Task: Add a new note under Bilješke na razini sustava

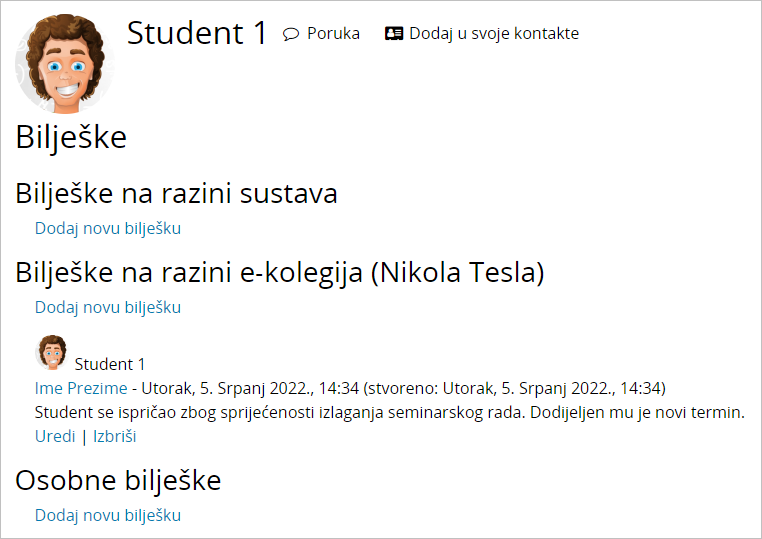Action: coord(108,228)
